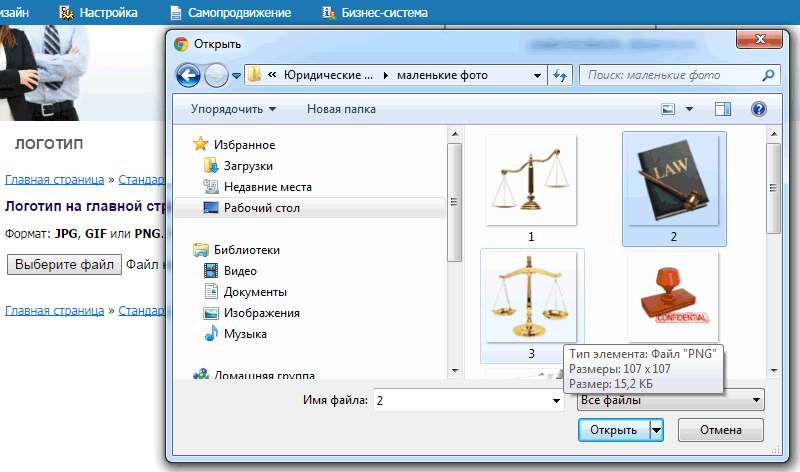800x472 pixels.
Task: Expand the Упорядочить dropdown menu
Action: [x=233, y=109]
